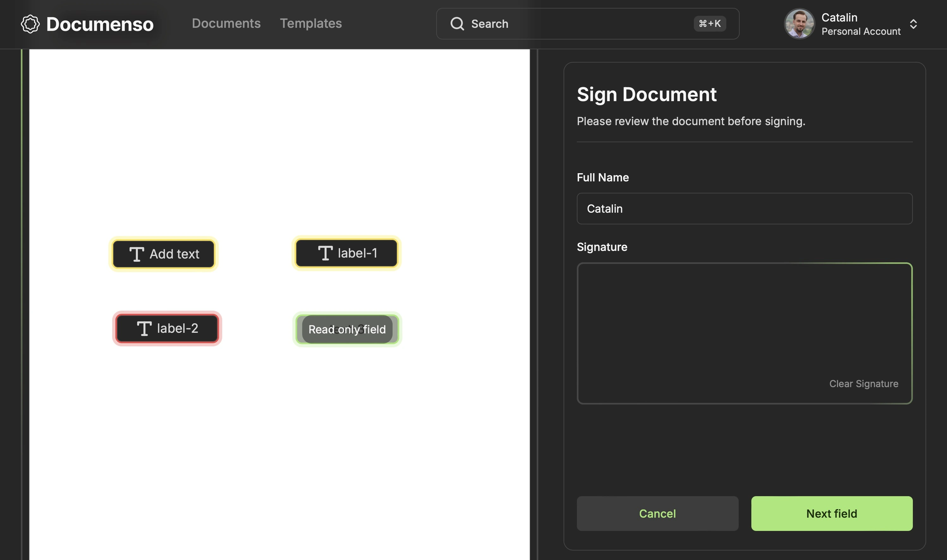Viewport: 947px width, 560px height.
Task: Click the search magnifier icon
Action: (457, 24)
